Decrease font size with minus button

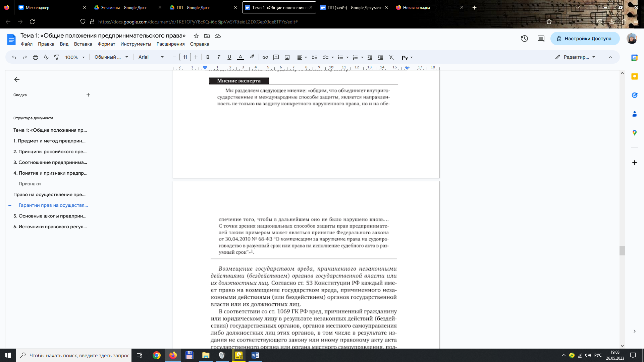[x=174, y=57]
